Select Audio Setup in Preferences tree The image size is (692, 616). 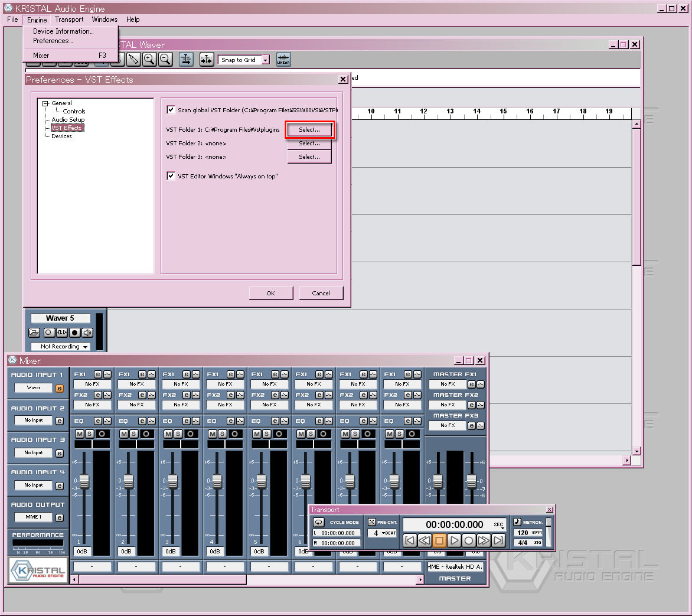click(x=68, y=120)
